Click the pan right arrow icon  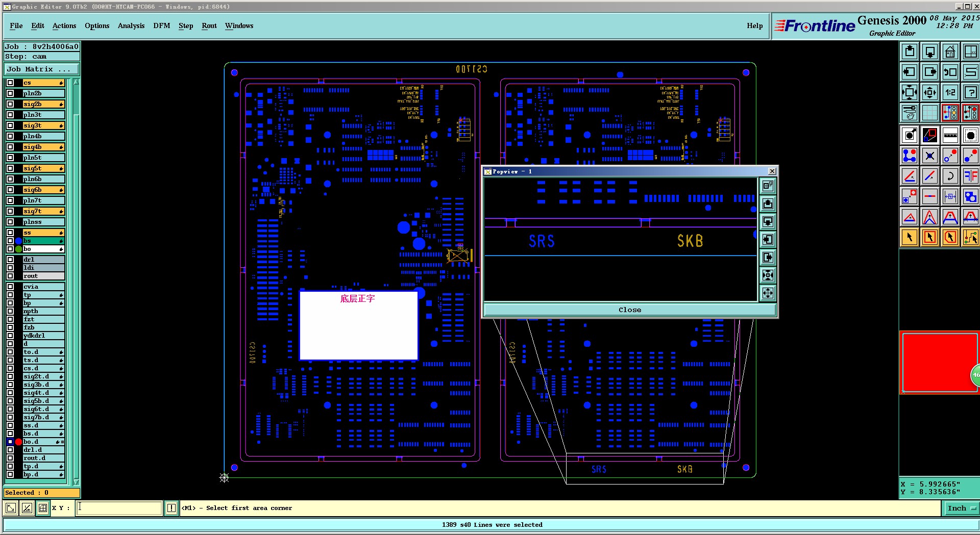(x=930, y=72)
